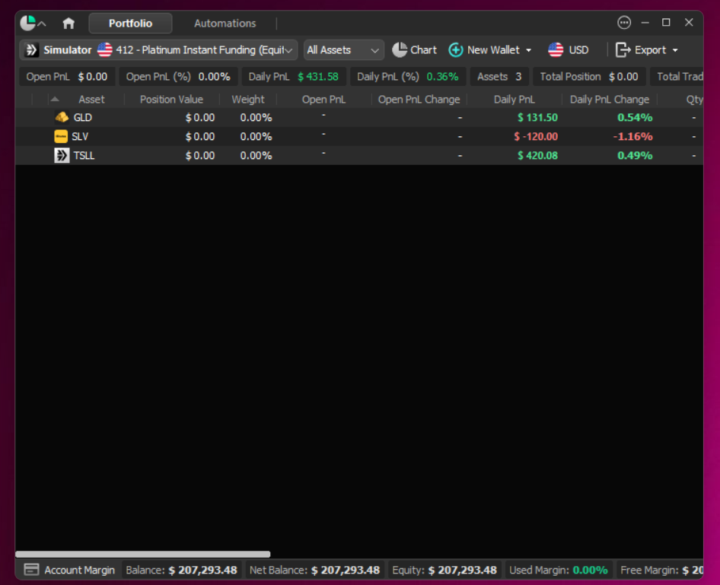Click the Assets 3 summary box
The height and width of the screenshot is (585, 720).
499,77
